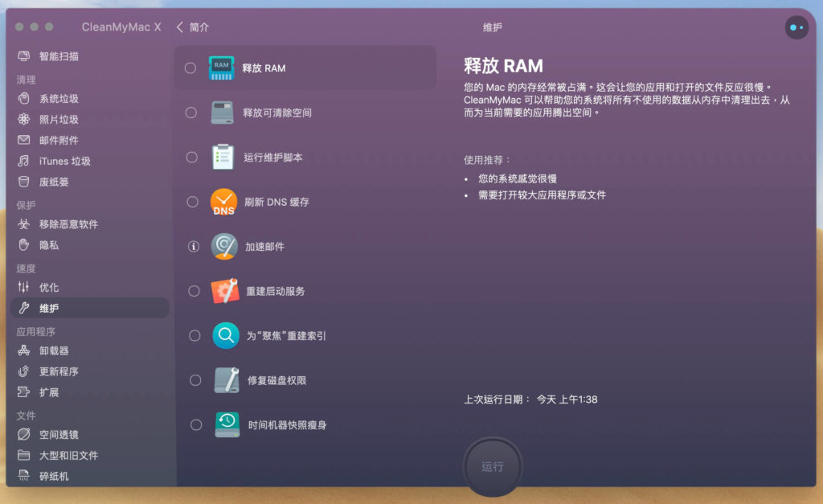This screenshot has height=504, width=823.
Task: Select the 扩展 extensions icon
Action: [23, 391]
